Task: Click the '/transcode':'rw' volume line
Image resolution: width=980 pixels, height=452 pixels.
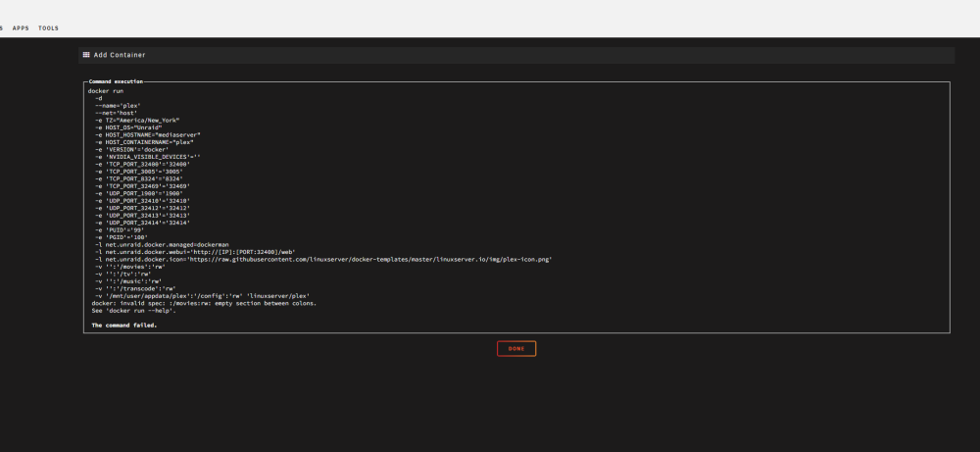Action: point(135,289)
